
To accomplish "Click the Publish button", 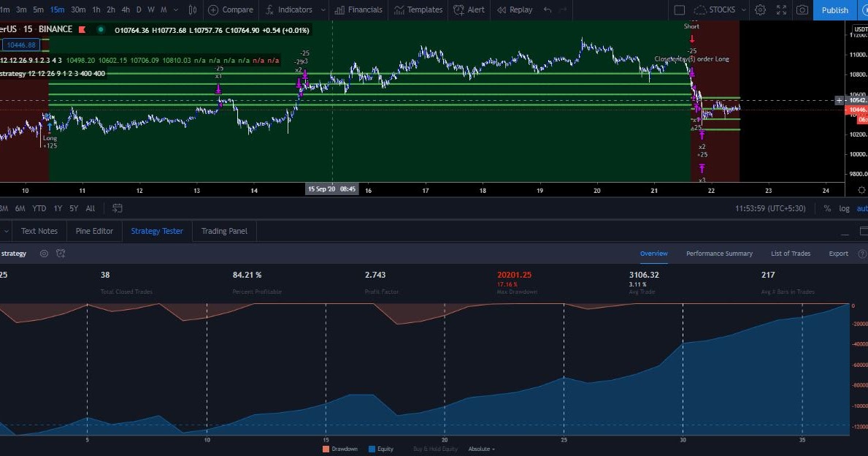I will [834, 9].
